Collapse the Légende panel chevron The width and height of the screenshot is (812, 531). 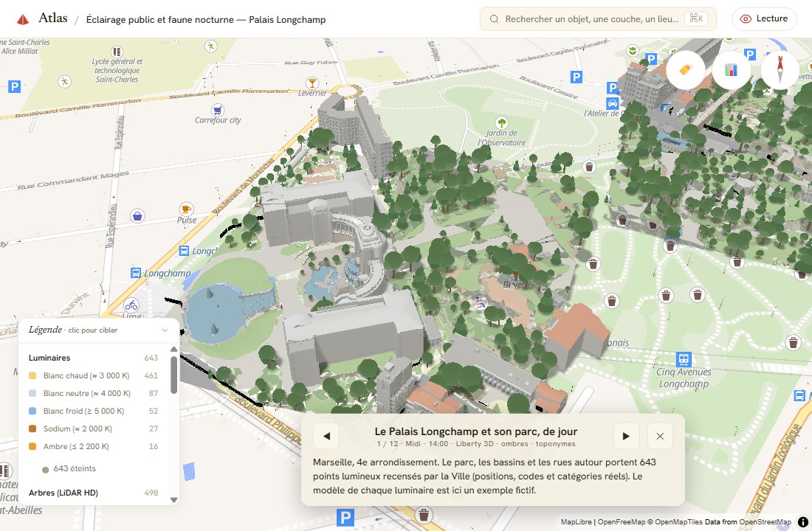pyautogui.click(x=165, y=330)
